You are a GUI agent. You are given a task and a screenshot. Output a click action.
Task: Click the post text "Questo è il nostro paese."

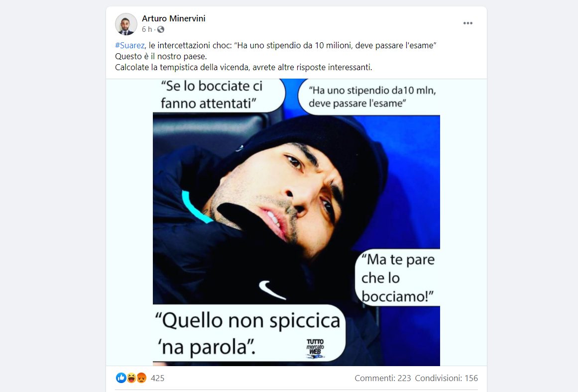(x=161, y=56)
